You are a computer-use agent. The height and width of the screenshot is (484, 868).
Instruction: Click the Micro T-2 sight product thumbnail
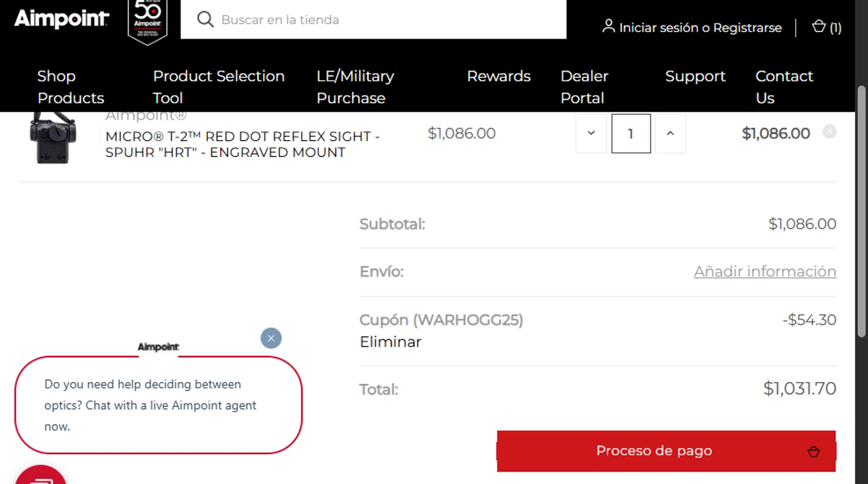click(53, 138)
